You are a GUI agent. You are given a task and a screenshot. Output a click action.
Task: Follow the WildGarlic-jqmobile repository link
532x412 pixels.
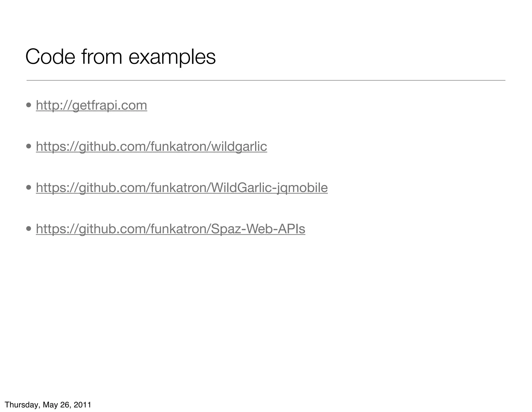182,188
